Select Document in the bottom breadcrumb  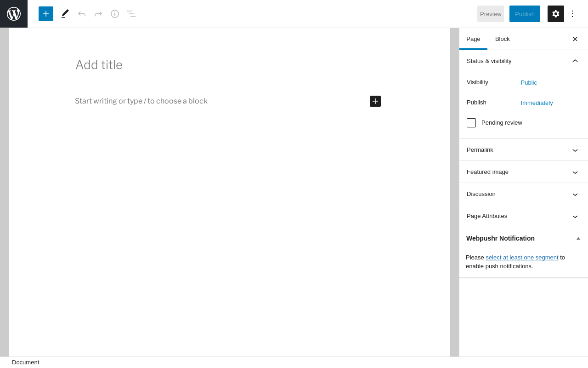26,362
